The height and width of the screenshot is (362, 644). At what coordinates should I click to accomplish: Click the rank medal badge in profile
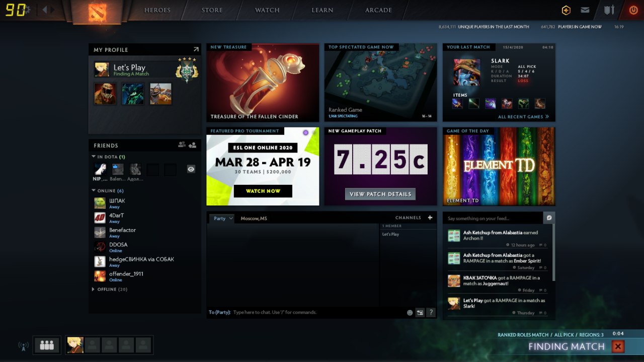[x=187, y=70]
